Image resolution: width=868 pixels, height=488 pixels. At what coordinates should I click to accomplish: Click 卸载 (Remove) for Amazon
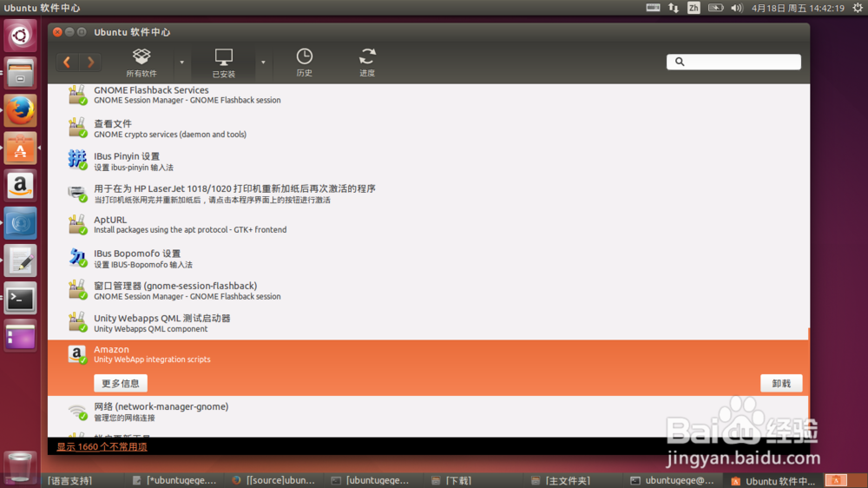click(781, 383)
